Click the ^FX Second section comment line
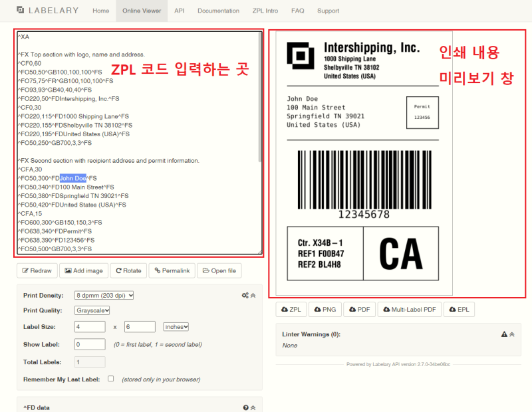 point(108,160)
